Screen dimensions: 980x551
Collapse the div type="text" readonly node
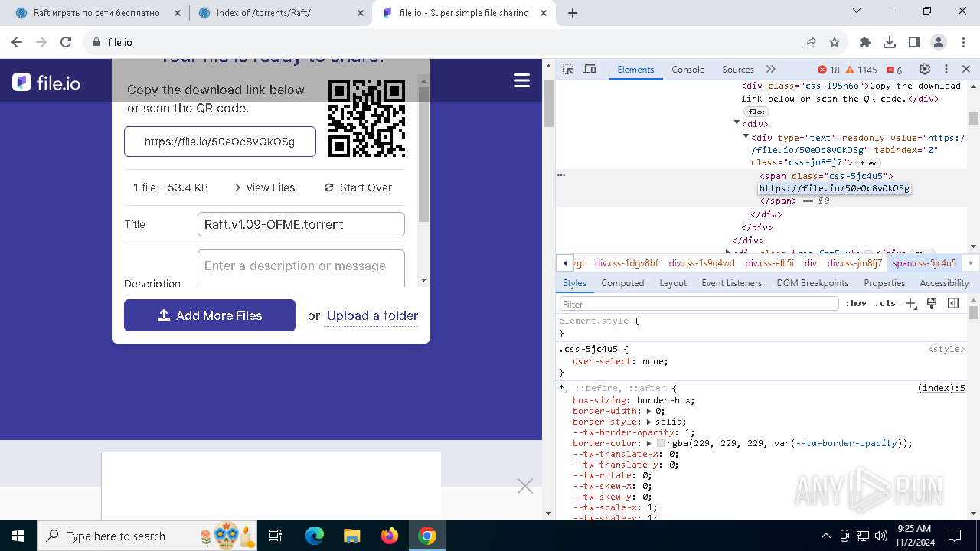[x=746, y=136]
